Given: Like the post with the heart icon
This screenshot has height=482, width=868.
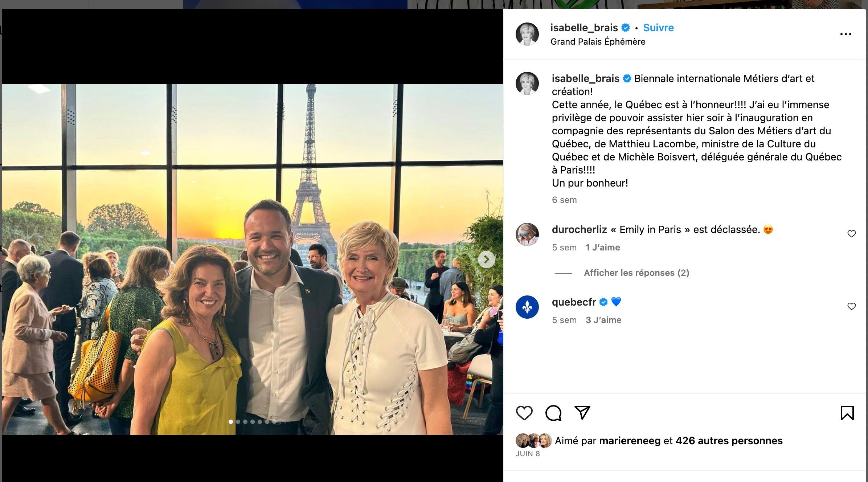Looking at the screenshot, I should click(524, 413).
